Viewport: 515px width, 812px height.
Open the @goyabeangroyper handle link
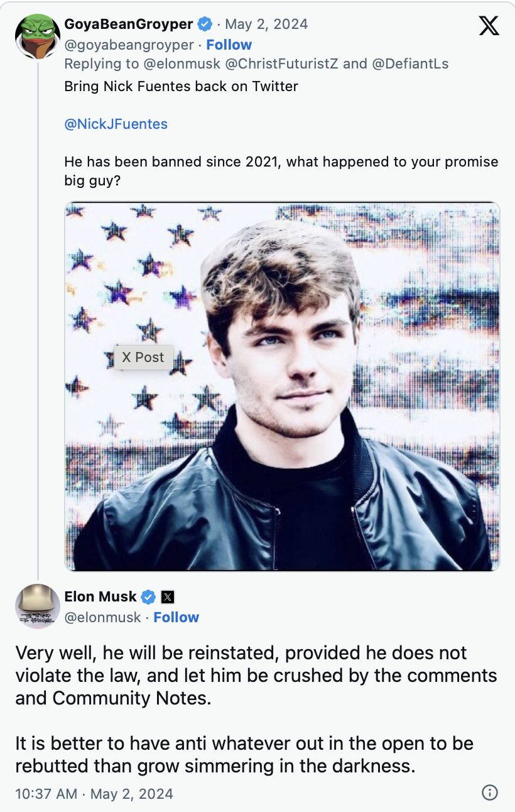pos(129,45)
